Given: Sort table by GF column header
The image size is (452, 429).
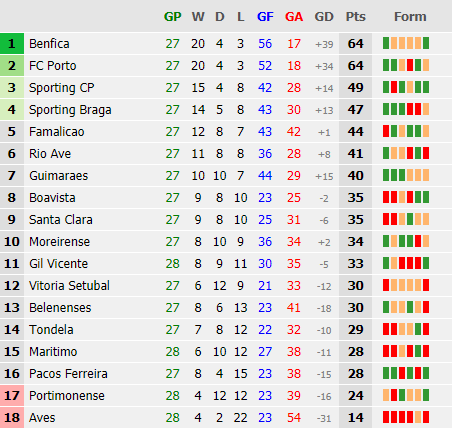Looking at the screenshot, I should (265, 16).
